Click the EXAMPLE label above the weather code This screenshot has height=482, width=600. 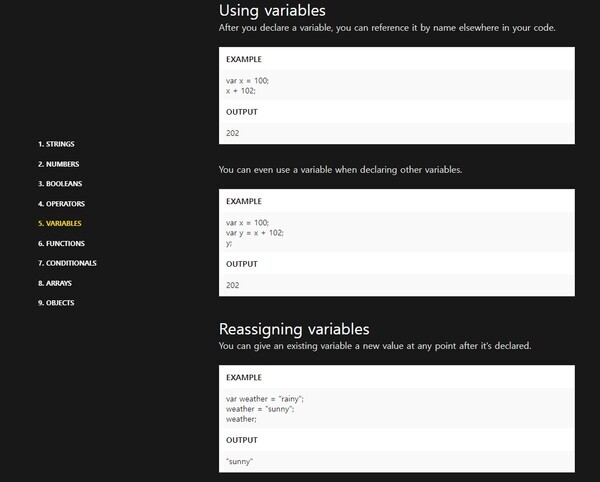[x=244, y=377]
